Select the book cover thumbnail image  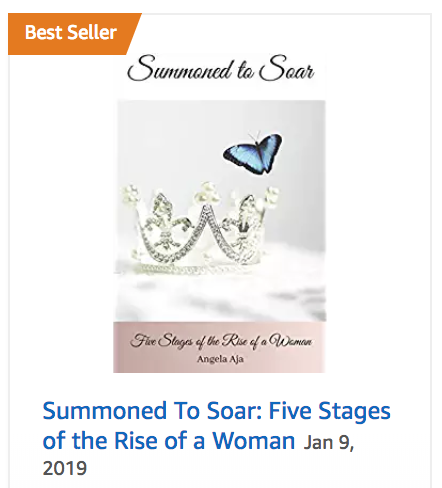(219, 213)
